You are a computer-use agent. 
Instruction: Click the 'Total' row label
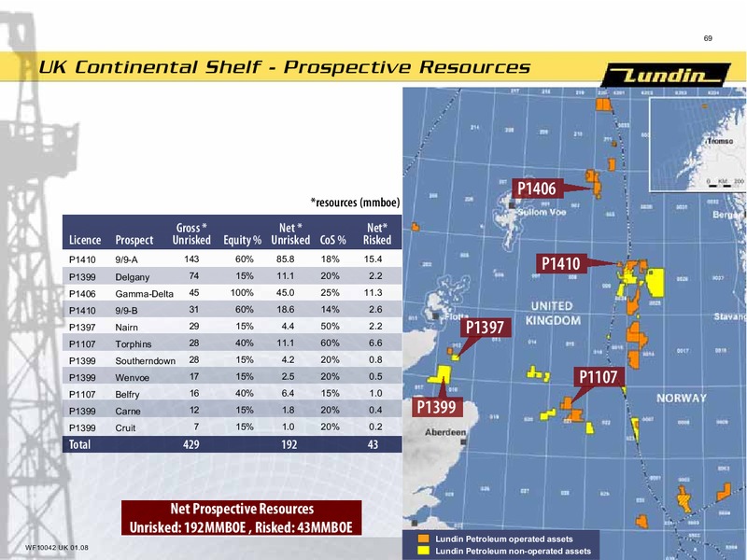(79, 444)
